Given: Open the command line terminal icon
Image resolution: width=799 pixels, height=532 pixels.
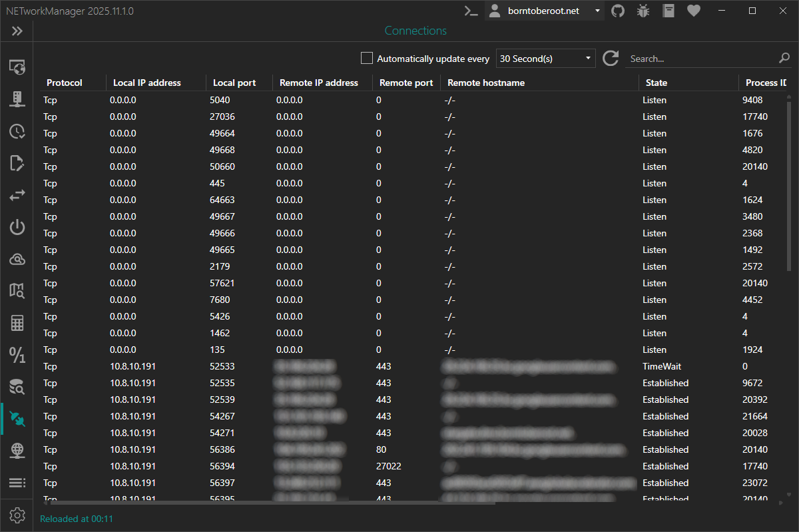Looking at the screenshot, I should click(471, 11).
